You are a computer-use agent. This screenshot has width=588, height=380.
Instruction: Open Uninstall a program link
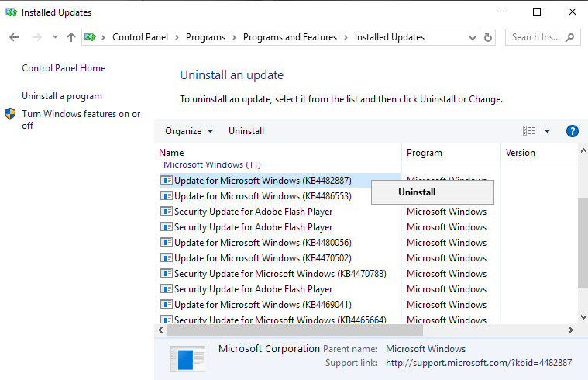tap(62, 96)
